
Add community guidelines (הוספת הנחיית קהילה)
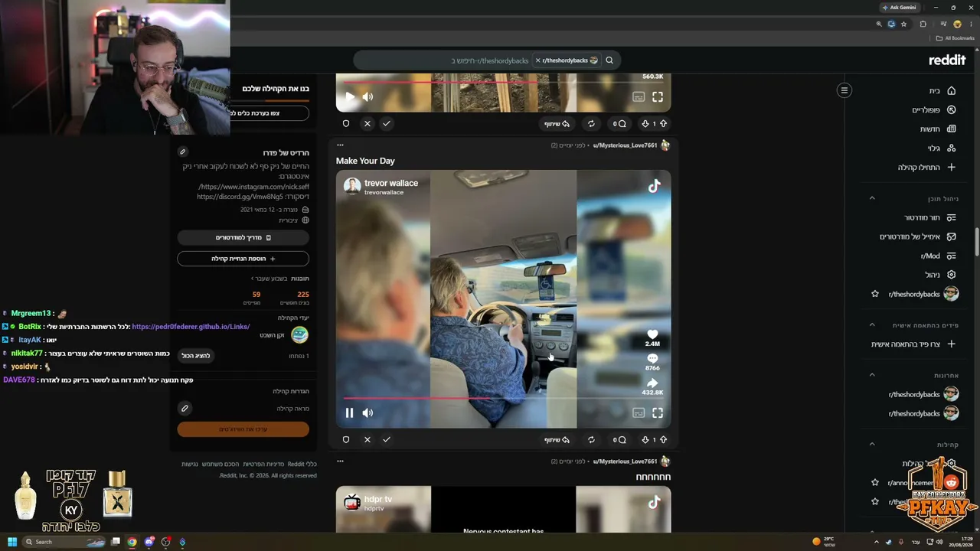243,259
